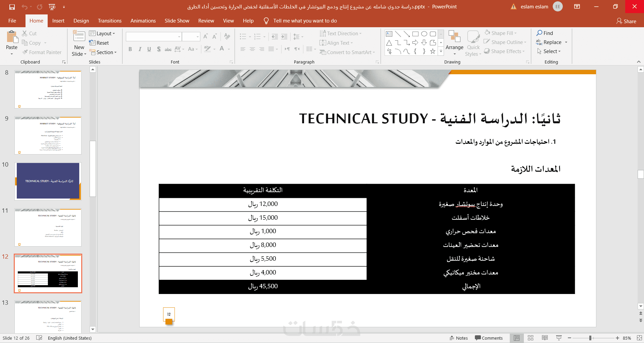Increase font size with the larger A icon
The image size is (644, 343).
(x=206, y=36)
